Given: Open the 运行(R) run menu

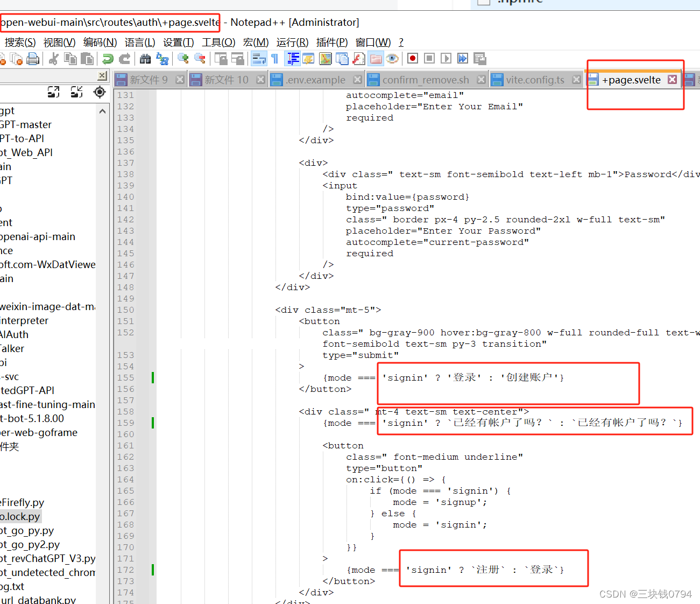Looking at the screenshot, I should point(292,42).
